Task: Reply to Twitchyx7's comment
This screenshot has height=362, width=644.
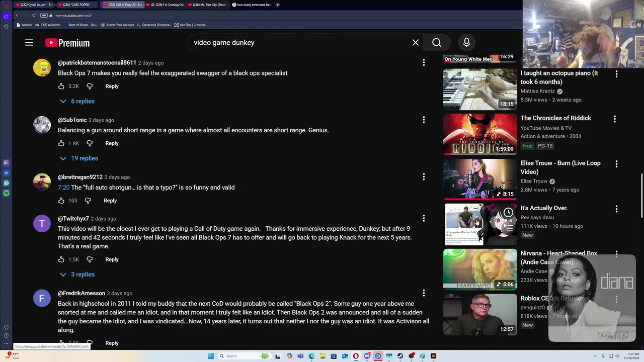Action: coord(112,259)
